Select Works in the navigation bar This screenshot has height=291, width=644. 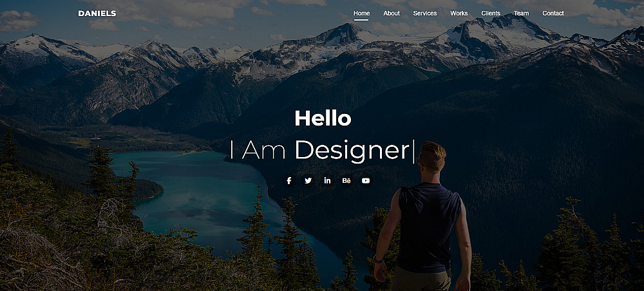(459, 13)
